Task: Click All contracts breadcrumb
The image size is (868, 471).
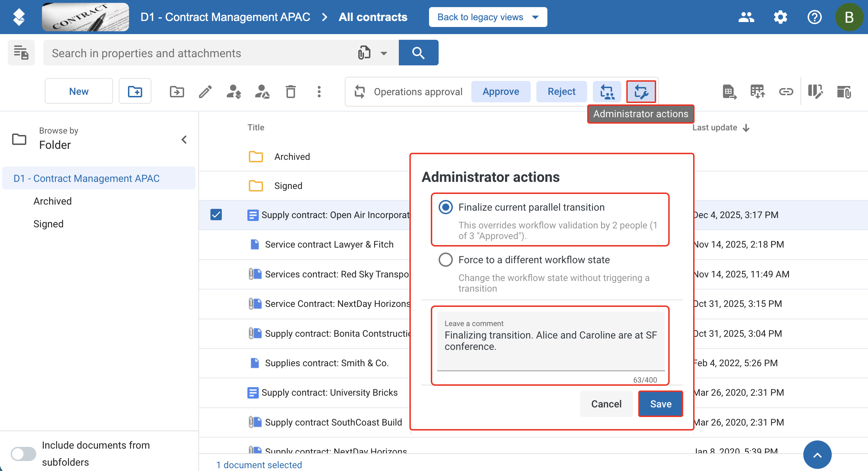Action: pyautogui.click(x=373, y=17)
